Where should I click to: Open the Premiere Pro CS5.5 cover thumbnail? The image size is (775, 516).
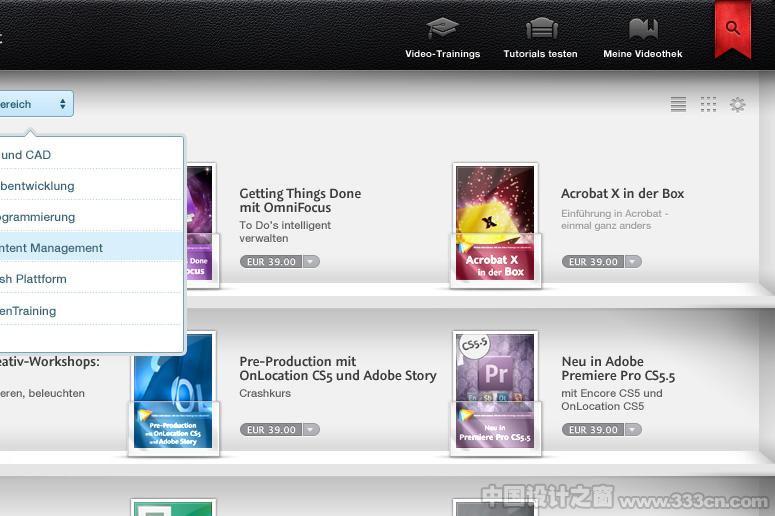tap(495, 393)
